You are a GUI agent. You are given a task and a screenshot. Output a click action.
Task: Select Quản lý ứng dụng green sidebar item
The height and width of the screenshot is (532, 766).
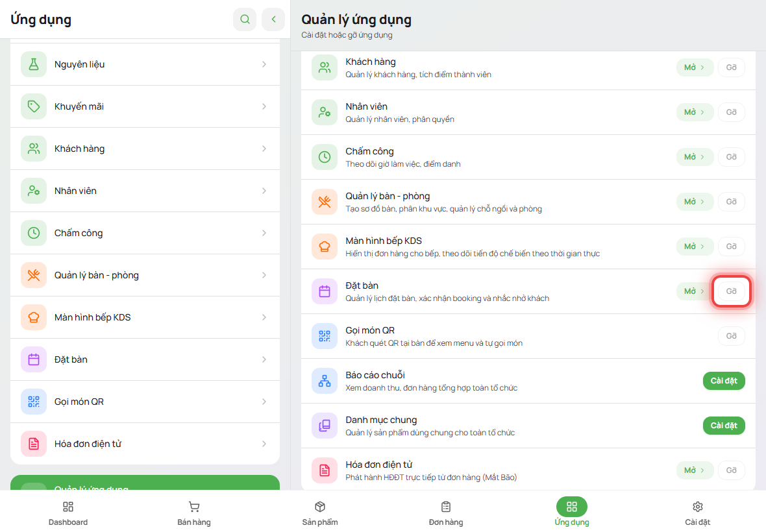pyautogui.click(x=145, y=483)
